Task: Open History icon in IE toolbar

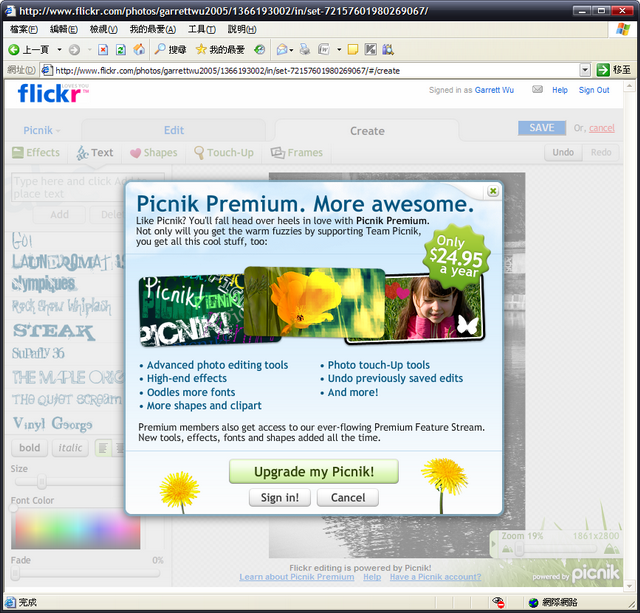Action: 259,49
